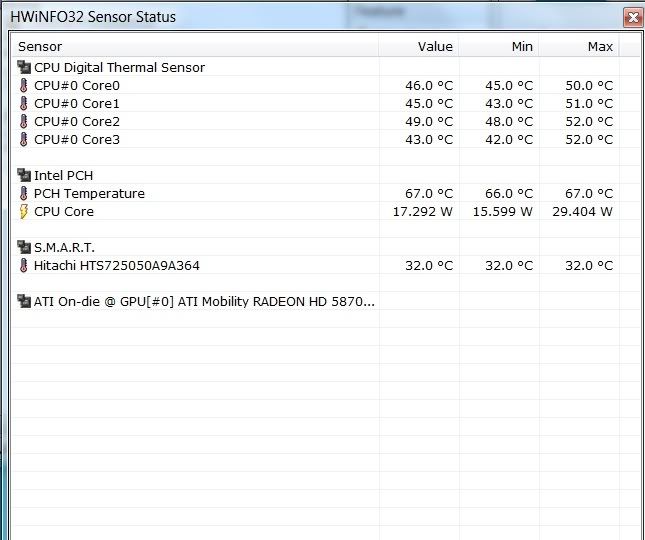The height and width of the screenshot is (540, 645).
Task: Click the Max column header
Action: click(579, 46)
